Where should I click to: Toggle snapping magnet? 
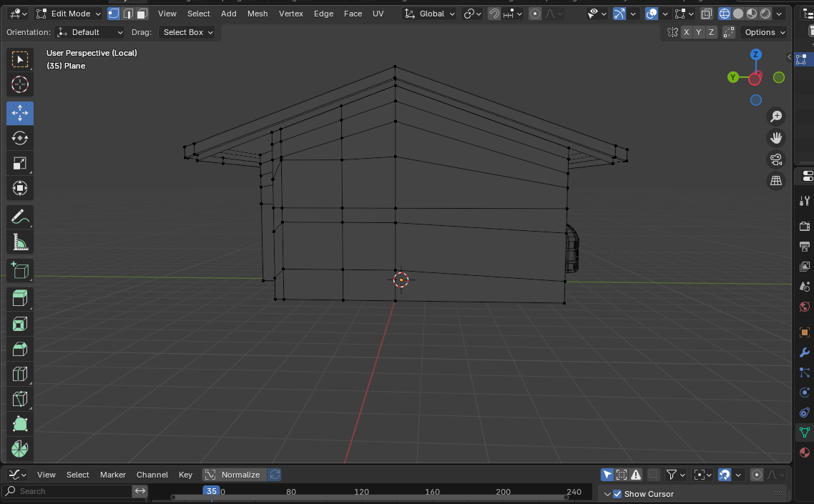point(494,14)
